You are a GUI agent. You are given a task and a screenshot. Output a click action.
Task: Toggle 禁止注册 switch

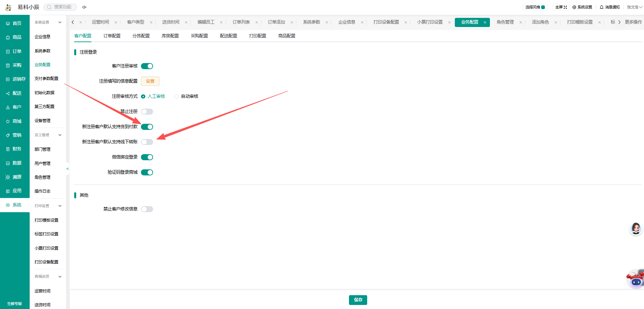pos(147,112)
